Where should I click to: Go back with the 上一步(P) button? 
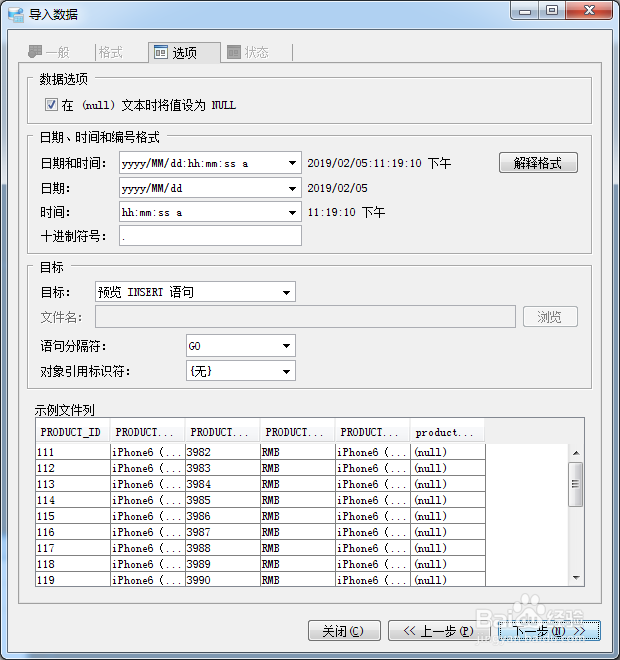tap(439, 631)
